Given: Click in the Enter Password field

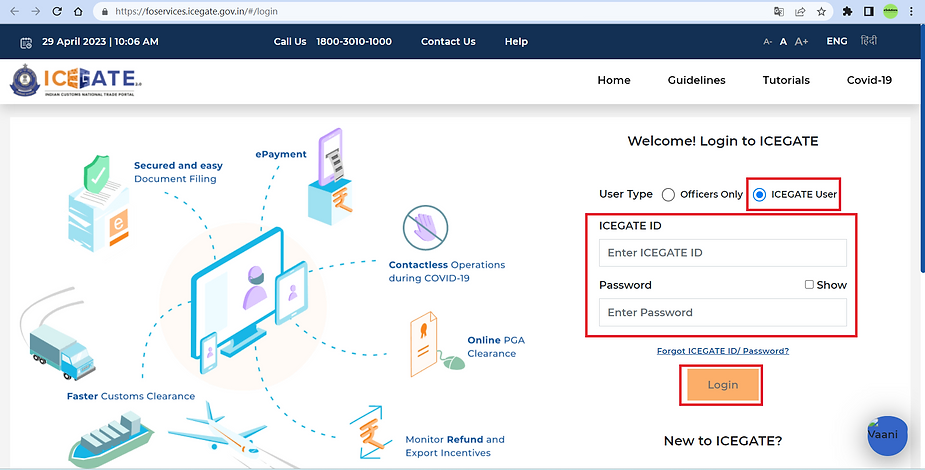Looking at the screenshot, I should 723,313.
